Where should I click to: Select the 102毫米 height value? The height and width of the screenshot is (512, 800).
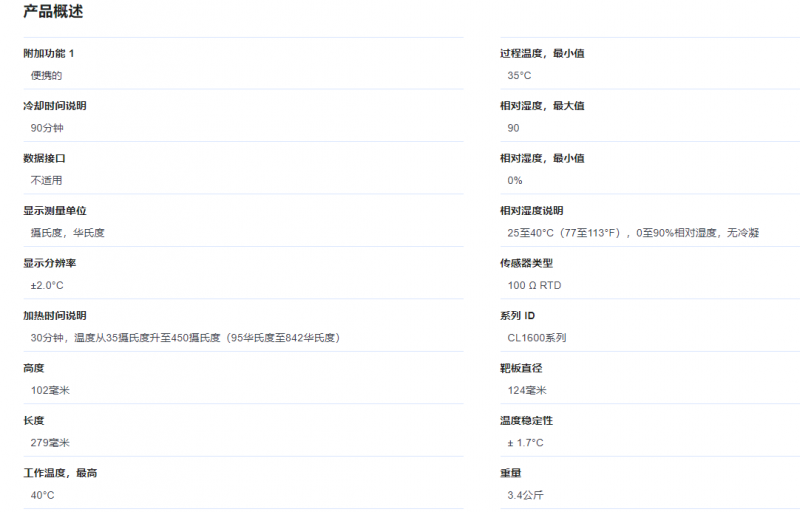(x=50, y=390)
